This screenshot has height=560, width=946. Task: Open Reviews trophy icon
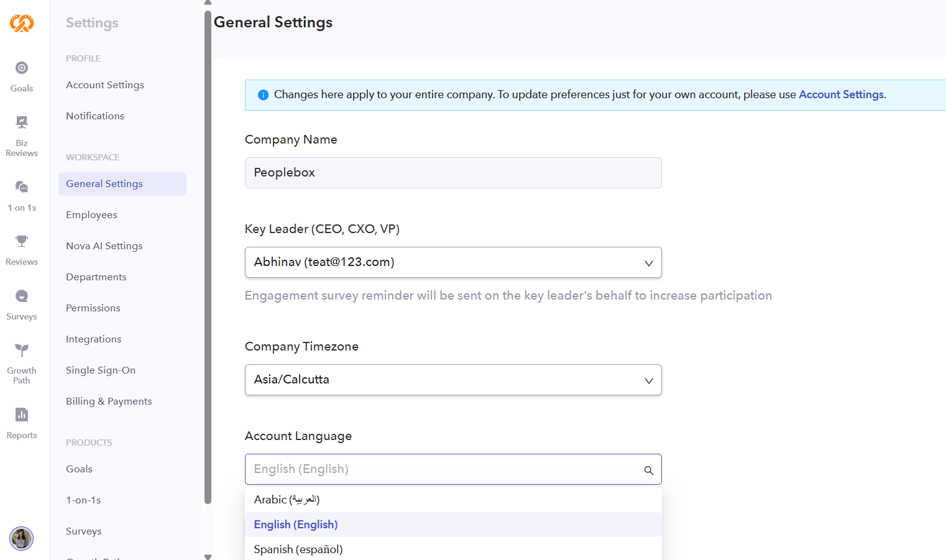(22, 241)
